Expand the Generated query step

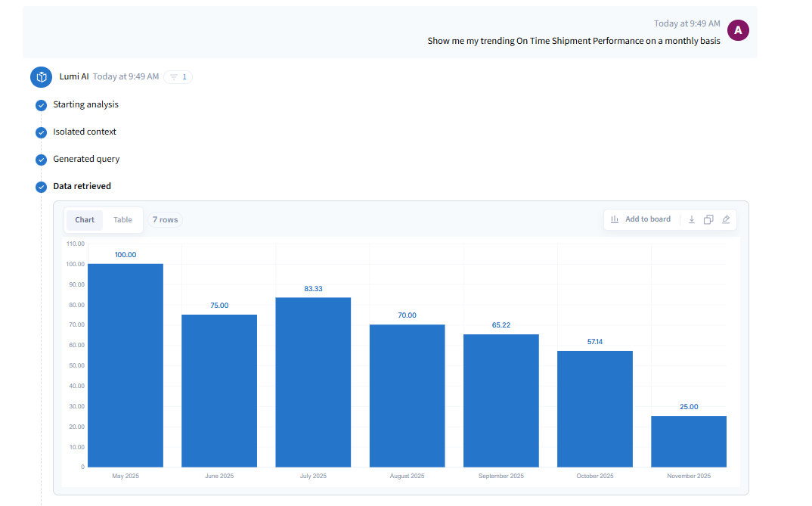pyautogui.click(x=86, y=159)
